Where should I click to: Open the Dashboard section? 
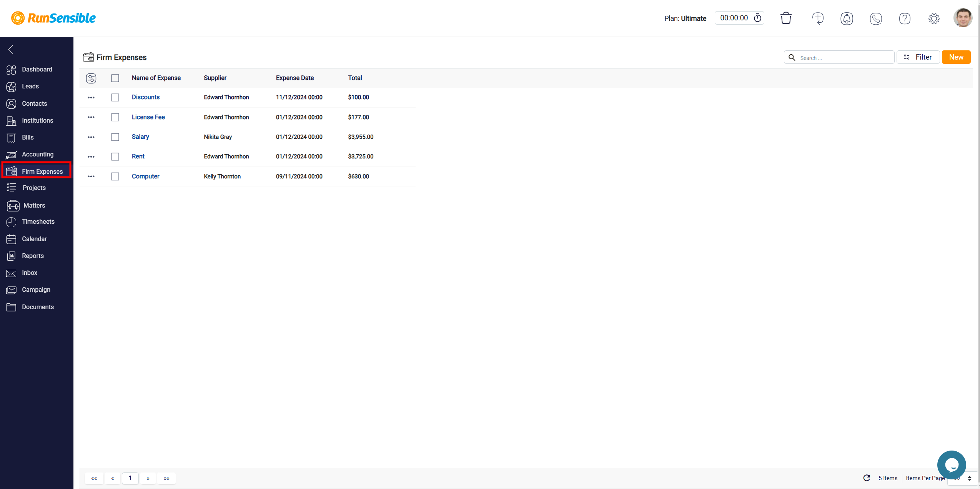[36, 69]
